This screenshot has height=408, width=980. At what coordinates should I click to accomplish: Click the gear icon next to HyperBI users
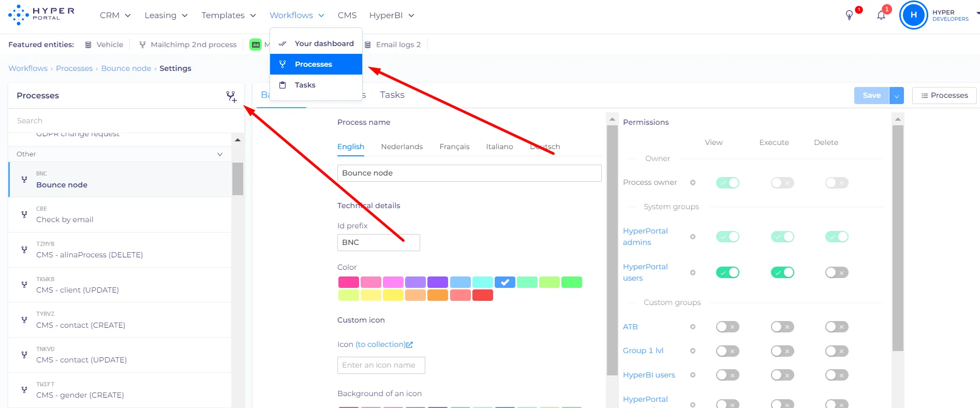(x=693, y=375)
